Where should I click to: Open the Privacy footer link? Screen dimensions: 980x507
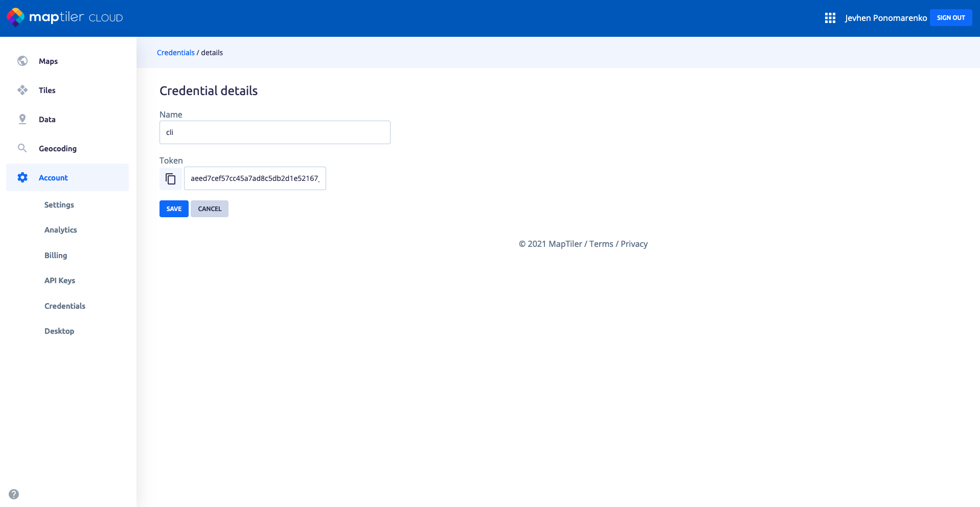pyautogui.click(x=634, y=244)
